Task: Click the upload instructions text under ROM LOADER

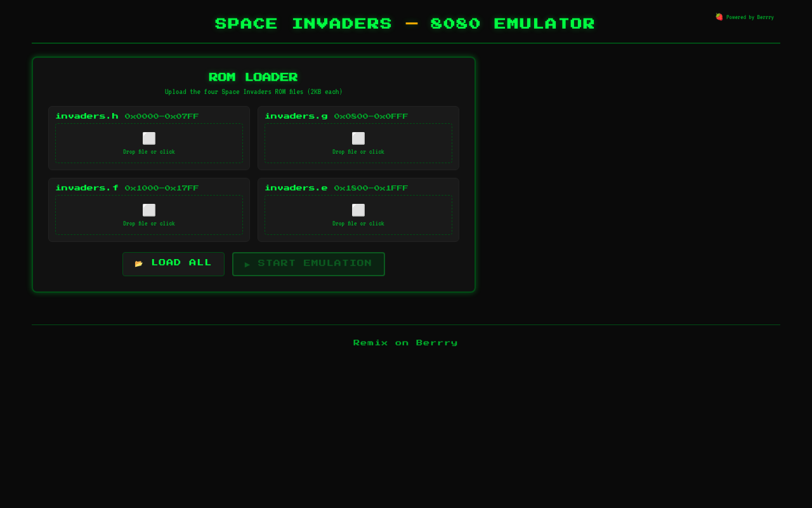Action: 253,91
